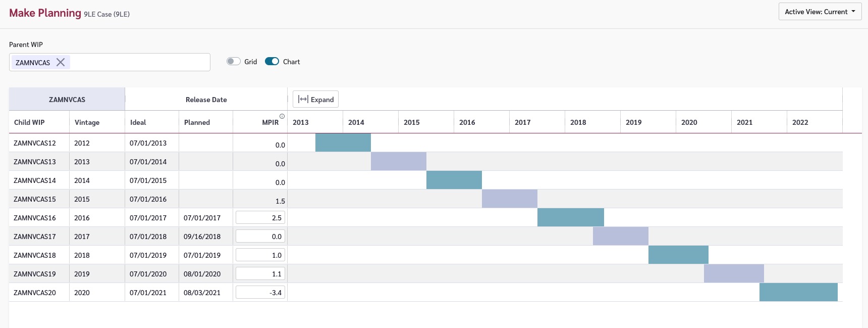The width and height of the screenshot is (868, 328).
Task: Click the MPIR field for ZAMNVCAS19
Action: [260, 274]
